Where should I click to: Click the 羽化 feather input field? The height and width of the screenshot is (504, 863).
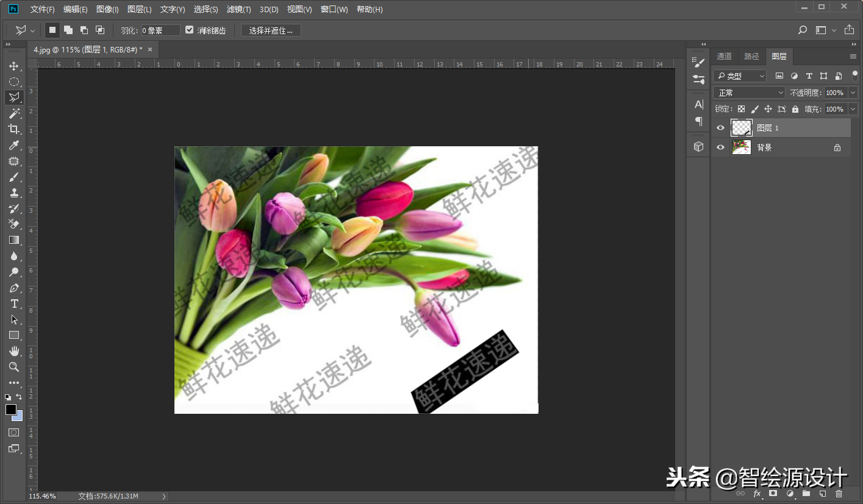coord(161,30)
